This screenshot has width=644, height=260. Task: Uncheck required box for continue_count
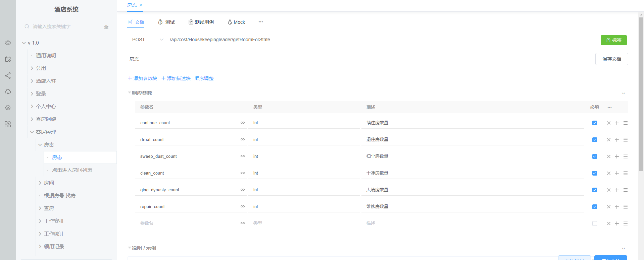tap(595, 123)
